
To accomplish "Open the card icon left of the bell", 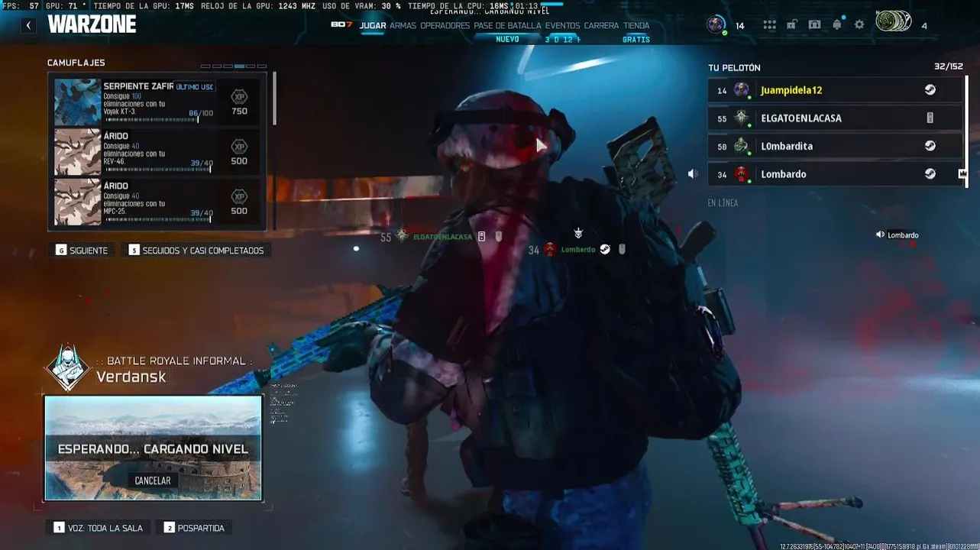I will point(814,25).
